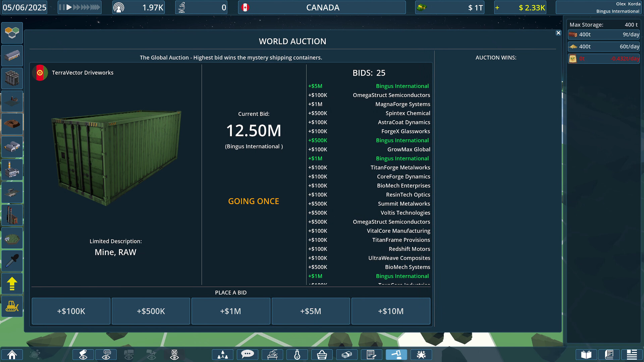Screen dimensions: 644x362
Task: Open the fireworks events panel bottom right toolbar
Action: pyautogui.click(x=421, y=354)
